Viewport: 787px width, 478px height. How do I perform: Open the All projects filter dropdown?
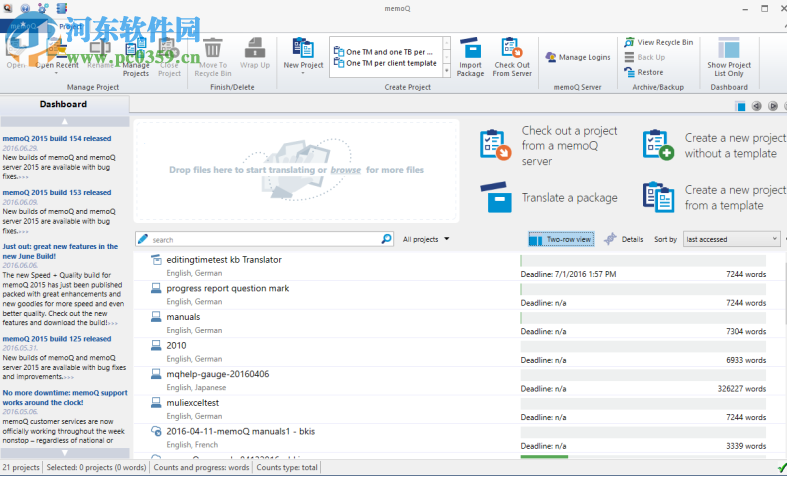(x=426, y=240)
